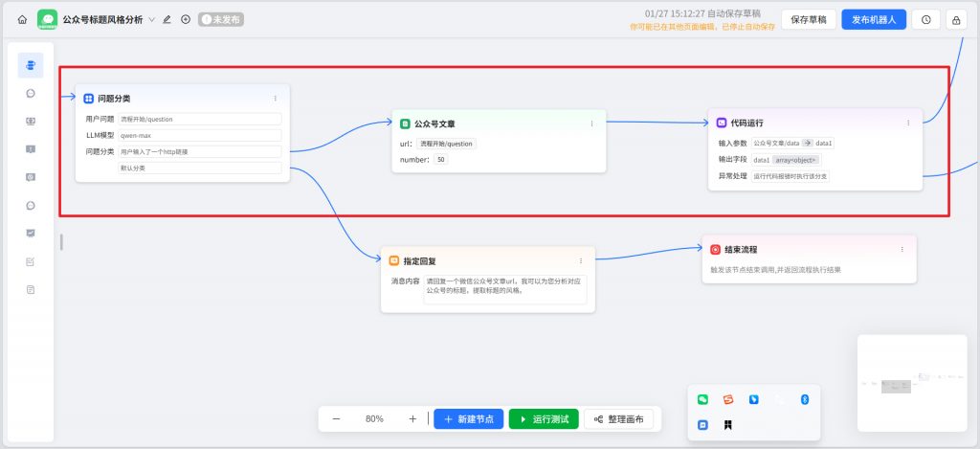Open 公众号文章 node more-options menu
The image size is (980, 449).
click(591, 123)
